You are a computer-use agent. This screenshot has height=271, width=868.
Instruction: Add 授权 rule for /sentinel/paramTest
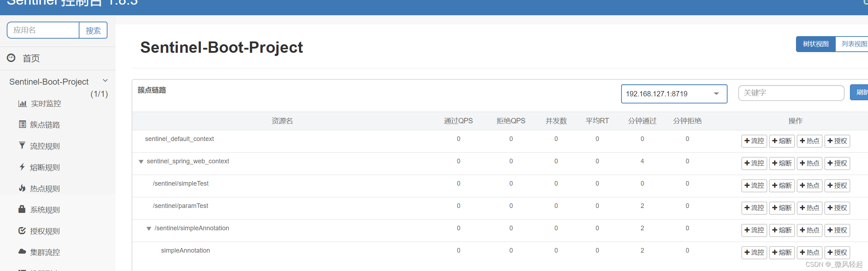pyautogui.click(x=837, y=208)
